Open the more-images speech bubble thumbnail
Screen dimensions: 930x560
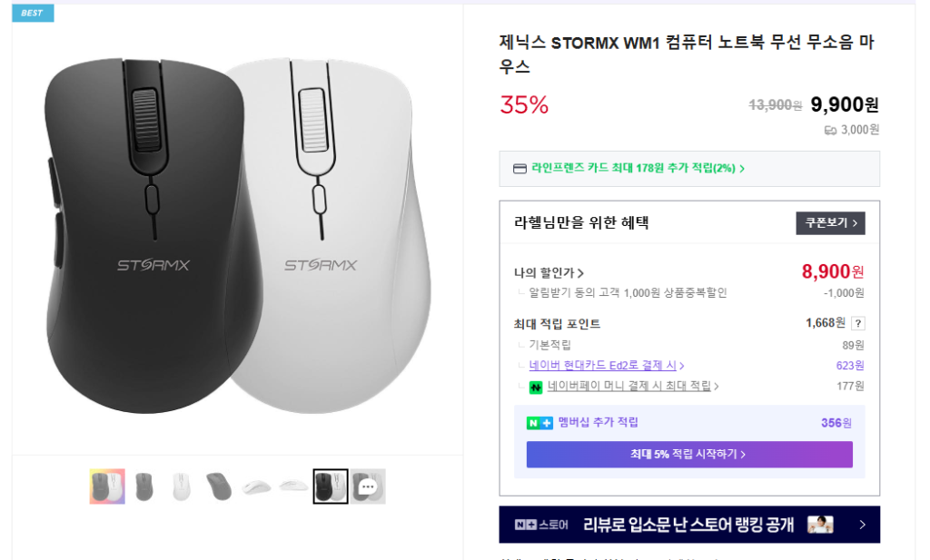pyautogui.click(x=368, y=486)
